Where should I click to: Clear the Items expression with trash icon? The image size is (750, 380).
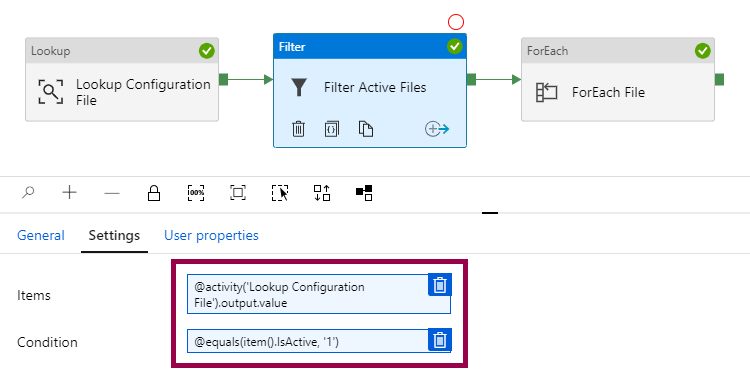(x=440, y=285)
